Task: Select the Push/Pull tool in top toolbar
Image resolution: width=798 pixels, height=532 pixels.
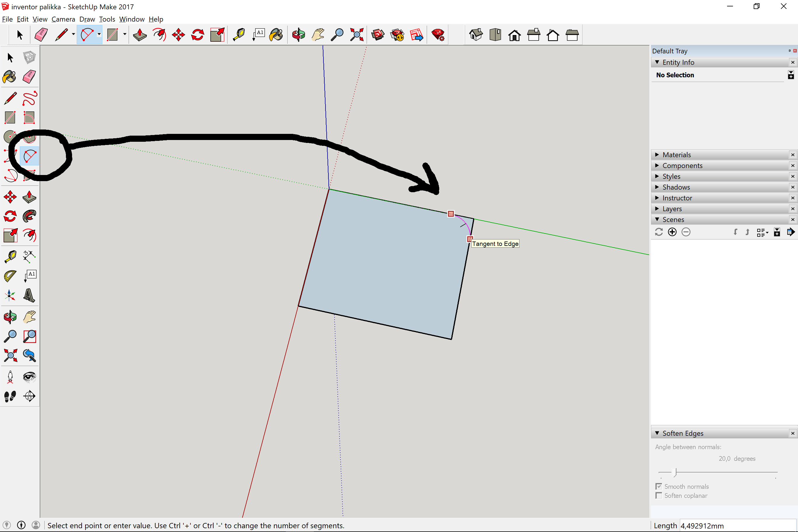Action: [x=140, y=35]
